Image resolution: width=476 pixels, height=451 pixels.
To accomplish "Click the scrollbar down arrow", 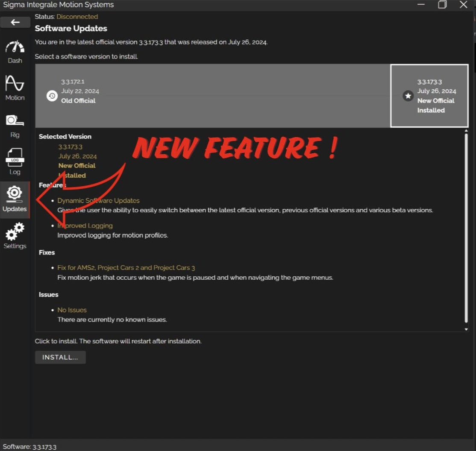I will tap(466, 329).
